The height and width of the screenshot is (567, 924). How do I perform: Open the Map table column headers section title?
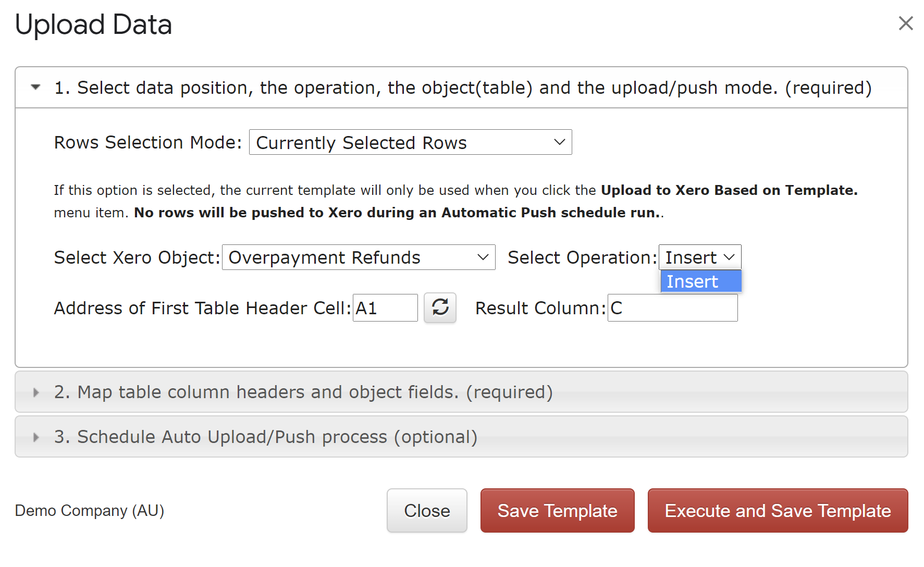click(303, 392)
